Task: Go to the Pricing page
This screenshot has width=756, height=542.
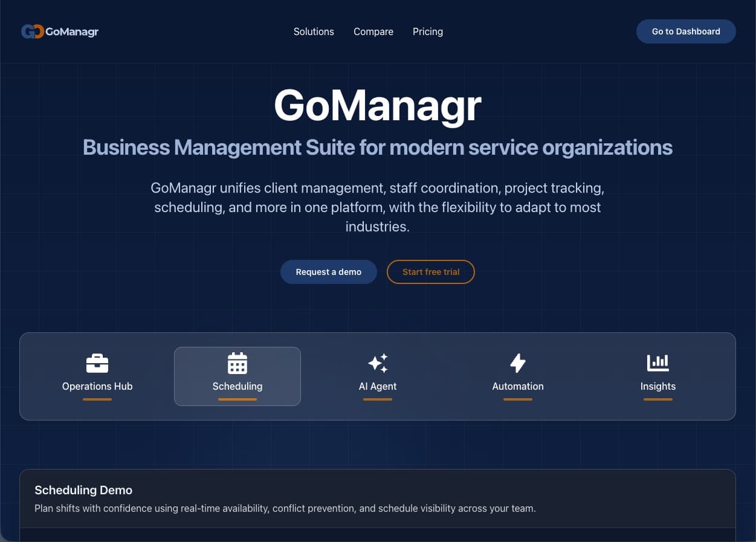Action: [428, 31]
